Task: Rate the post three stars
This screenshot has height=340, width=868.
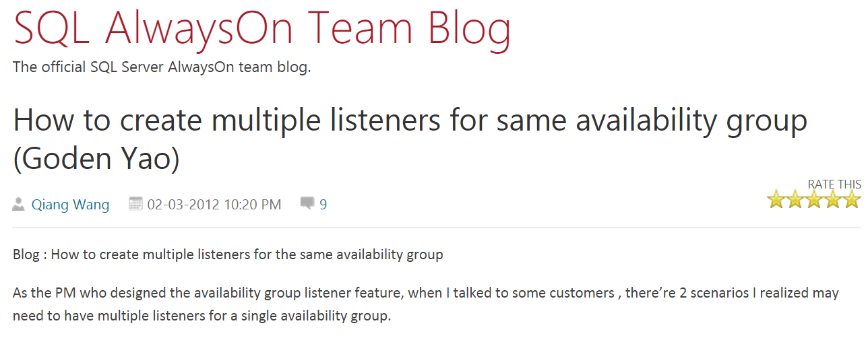Action: (x=814, y=200)
